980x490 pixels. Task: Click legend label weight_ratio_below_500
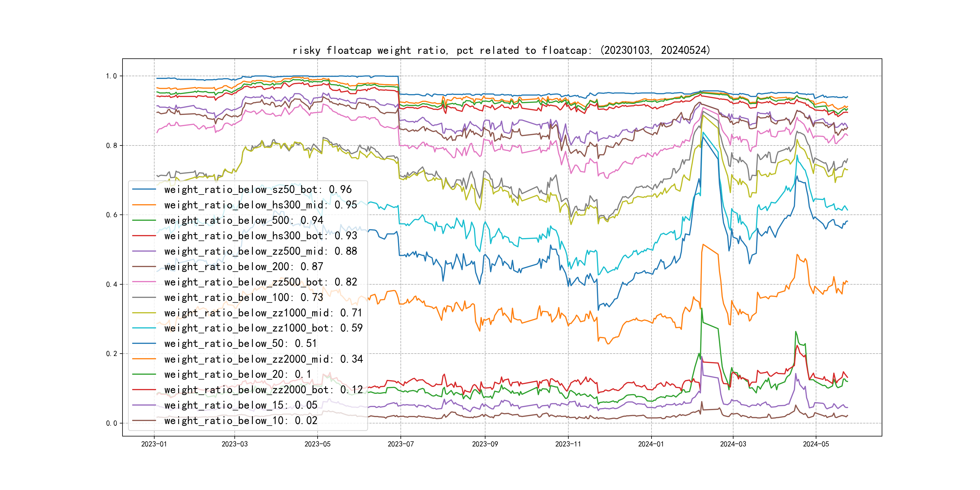(x=243, y=220)
